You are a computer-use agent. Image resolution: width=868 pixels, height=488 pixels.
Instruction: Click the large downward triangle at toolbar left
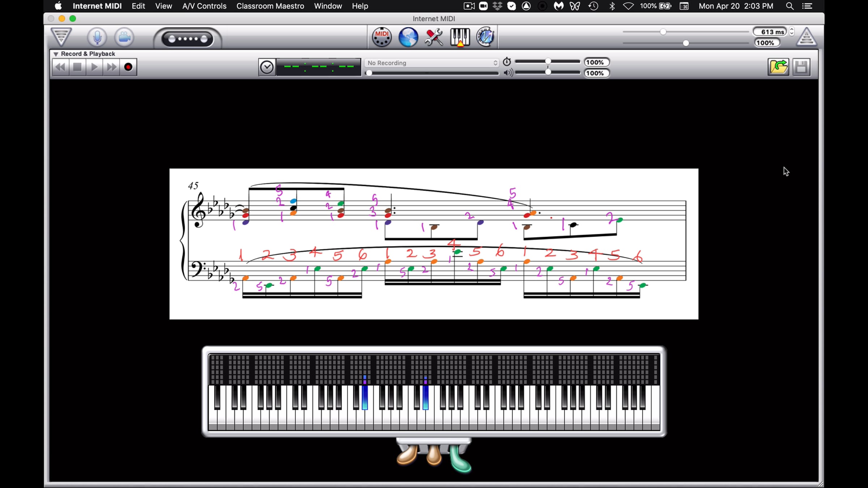coord(61,37)
